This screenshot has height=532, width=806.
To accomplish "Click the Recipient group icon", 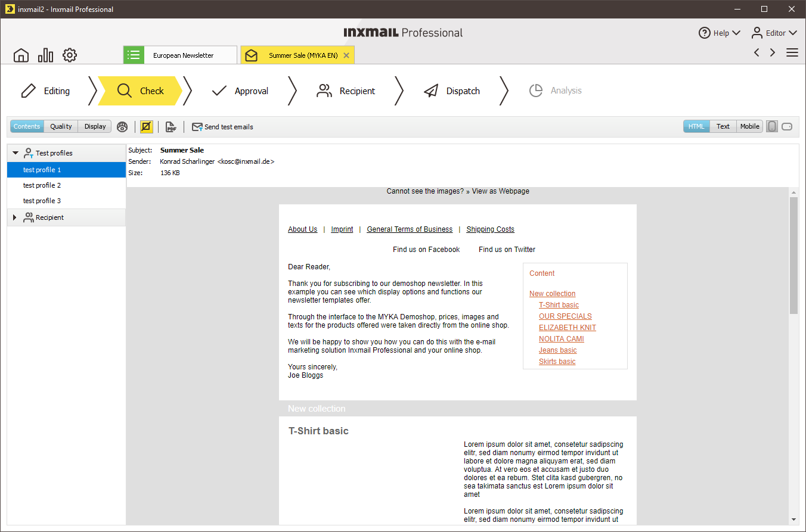I will (x=28, y=217).
